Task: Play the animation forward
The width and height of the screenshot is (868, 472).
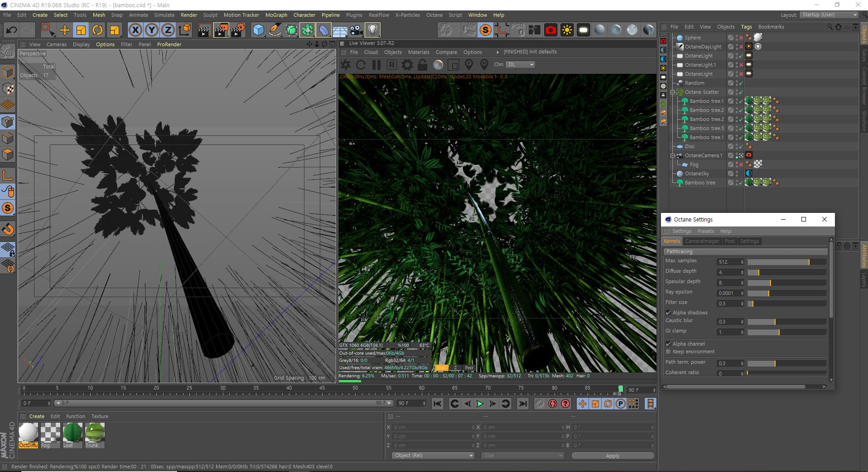Action: [480, 404]
